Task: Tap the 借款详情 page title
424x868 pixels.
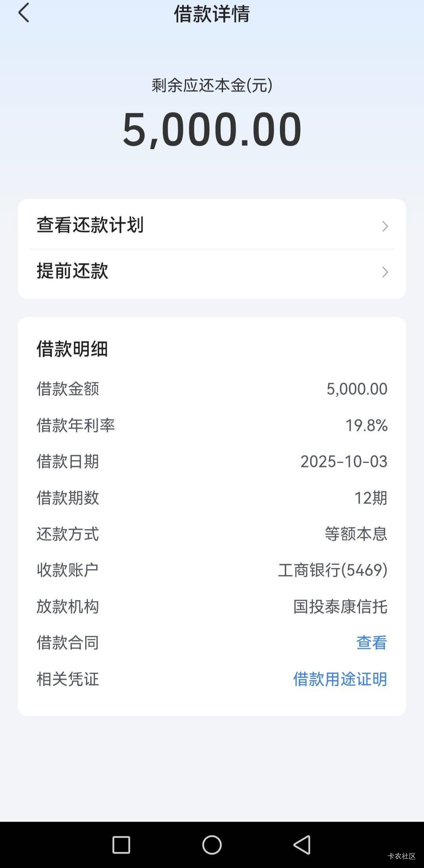Action: click(212, 14)
